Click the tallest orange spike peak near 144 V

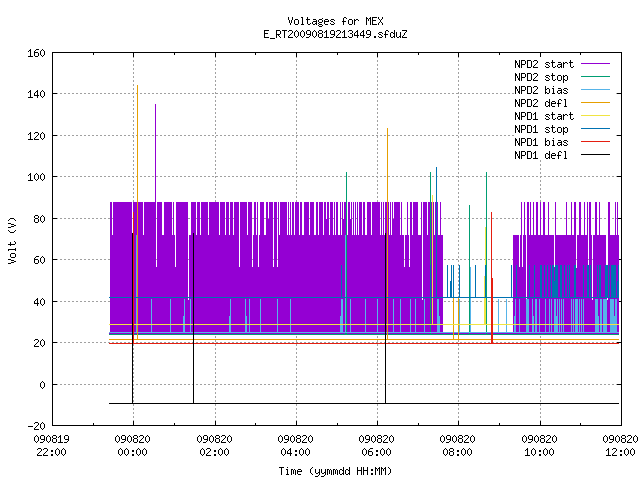point(138,86)
